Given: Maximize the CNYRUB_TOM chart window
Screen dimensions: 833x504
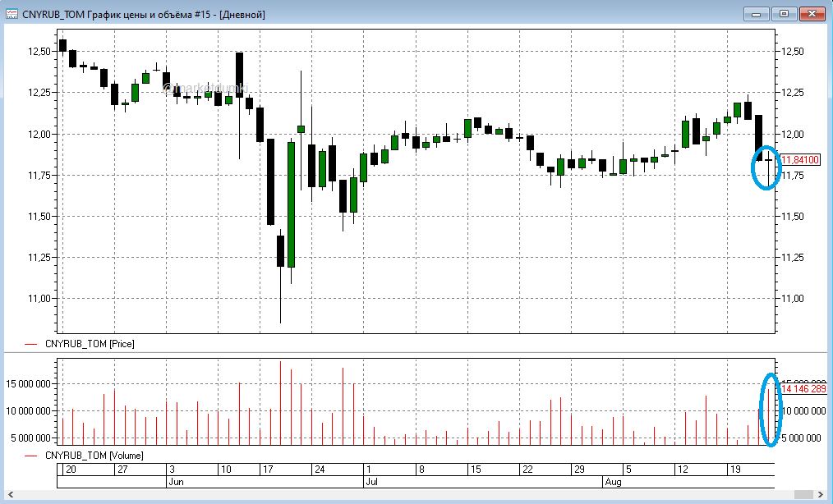Looking at the screenshot, I should (783, 14).
